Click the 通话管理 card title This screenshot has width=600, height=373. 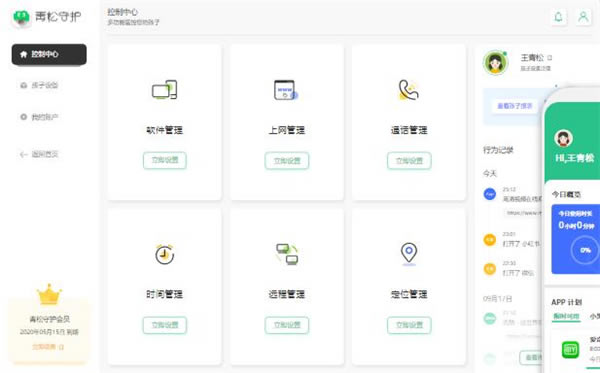409,130
